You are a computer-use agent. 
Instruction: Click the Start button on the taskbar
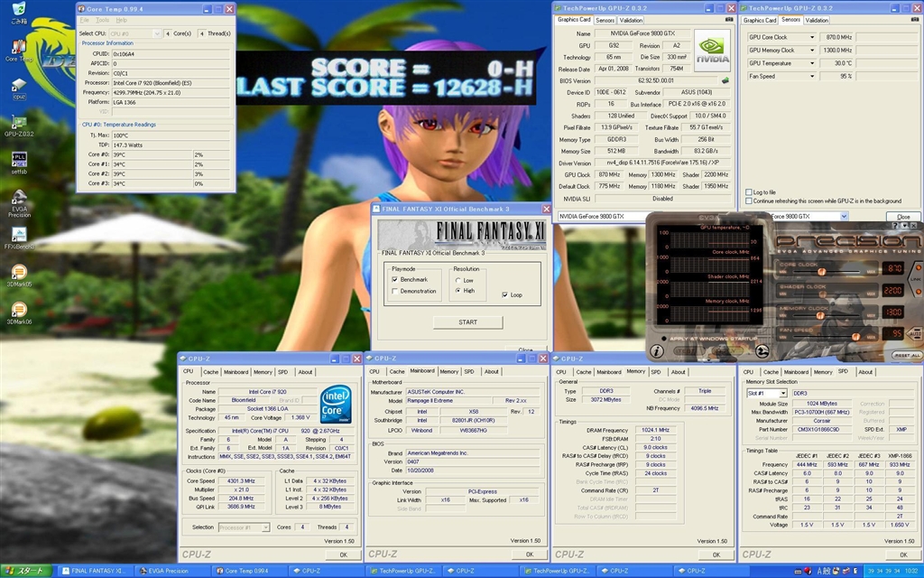click(x=26, y=571)
